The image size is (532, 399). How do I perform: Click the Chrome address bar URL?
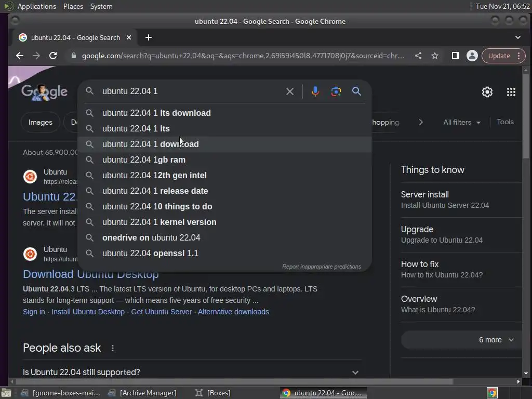tap(243, 56)
